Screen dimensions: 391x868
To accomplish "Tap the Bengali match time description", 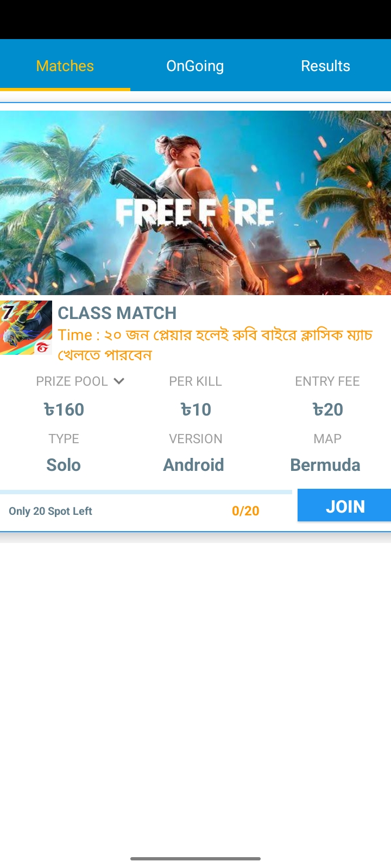I will coord(215,345).
